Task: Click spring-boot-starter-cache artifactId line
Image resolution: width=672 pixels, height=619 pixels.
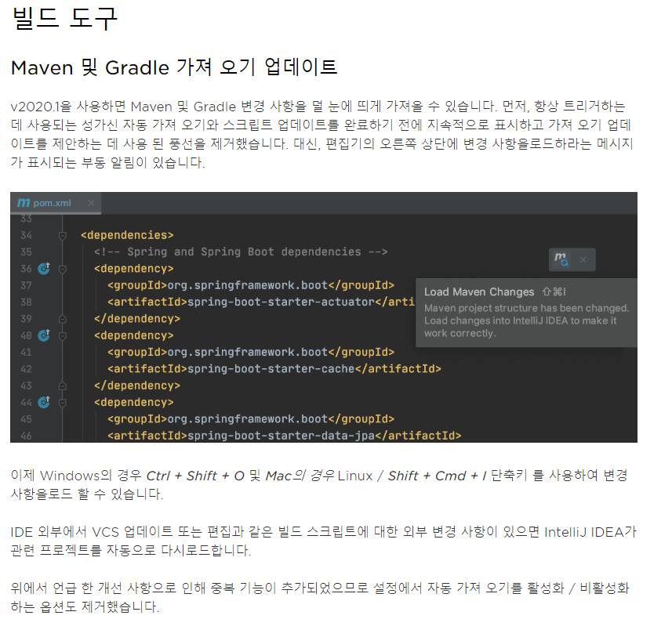Action: point(274,368)
